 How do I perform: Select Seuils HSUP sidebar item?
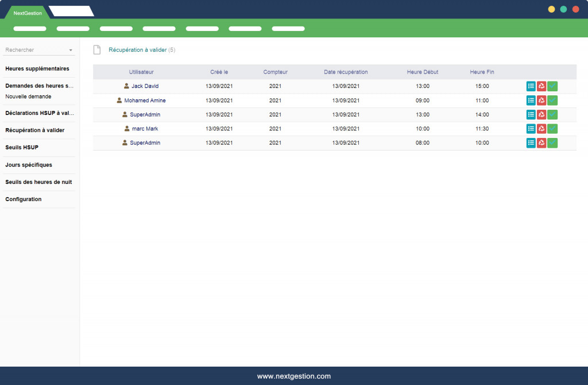pyautogui.click(x=22, y=148)
